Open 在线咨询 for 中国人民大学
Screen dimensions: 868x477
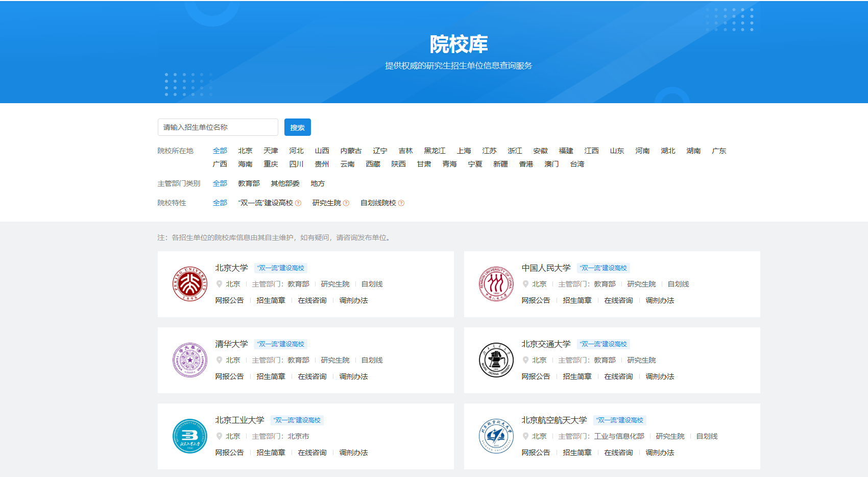(618, 300)
